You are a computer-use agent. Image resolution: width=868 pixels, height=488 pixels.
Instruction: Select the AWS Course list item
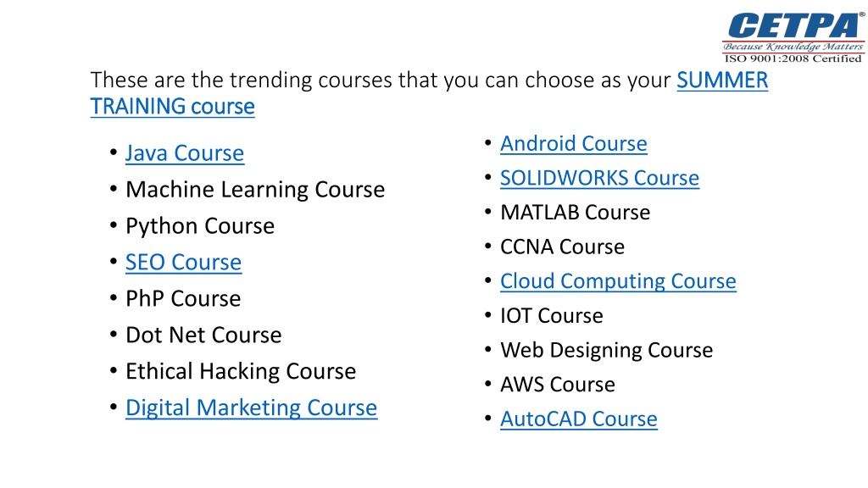coord(558,385)
